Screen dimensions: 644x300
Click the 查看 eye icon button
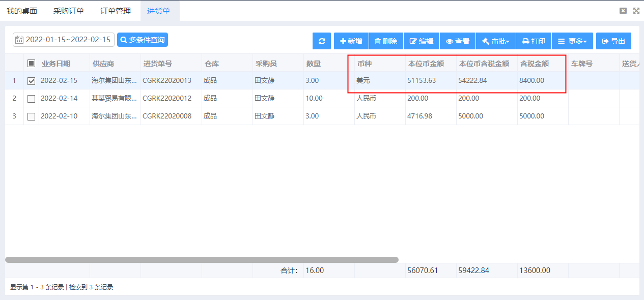(x=458, y=41)
